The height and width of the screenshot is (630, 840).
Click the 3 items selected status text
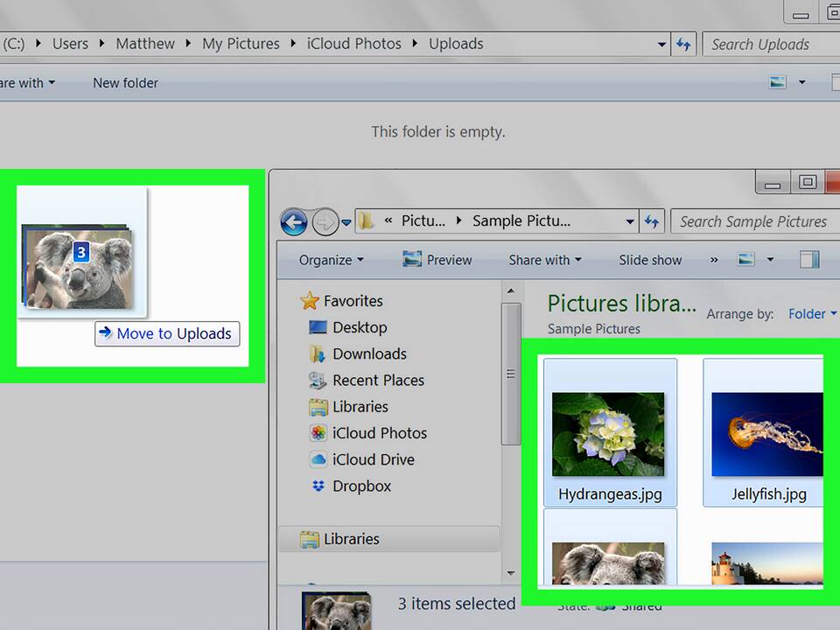(457, 604)
